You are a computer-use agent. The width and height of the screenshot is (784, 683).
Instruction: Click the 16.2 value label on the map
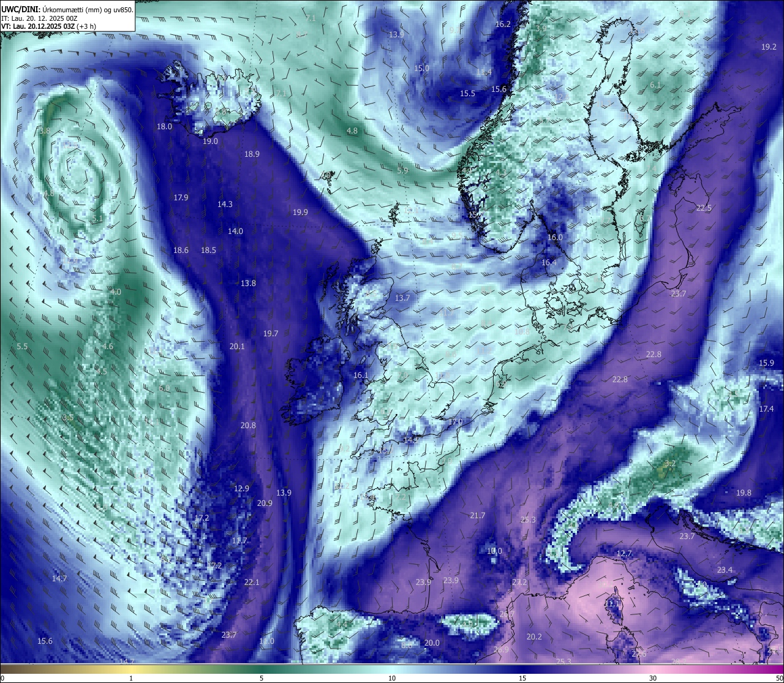503,25
